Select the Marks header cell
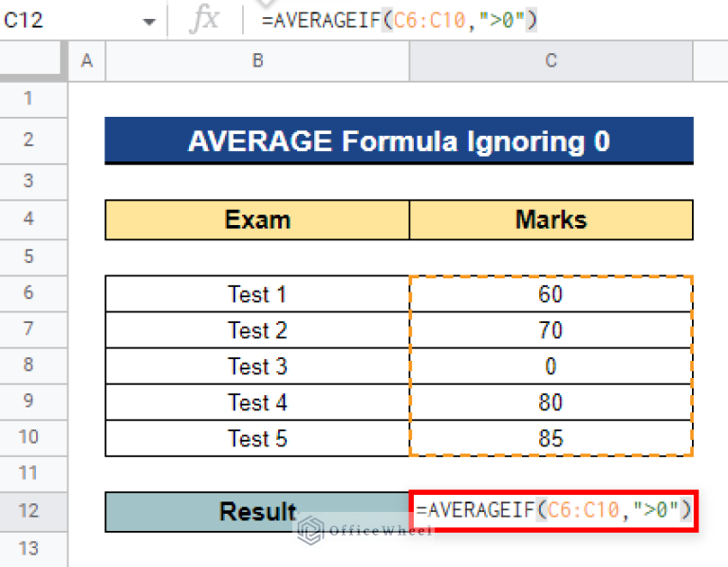 pos(551,220)
